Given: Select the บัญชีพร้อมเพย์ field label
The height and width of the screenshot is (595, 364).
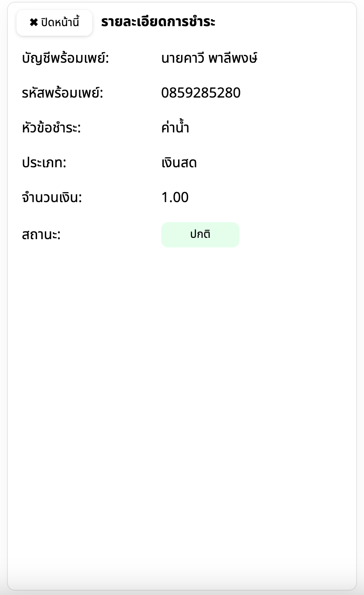Looking at the screenshot, I should pos(65,58).
